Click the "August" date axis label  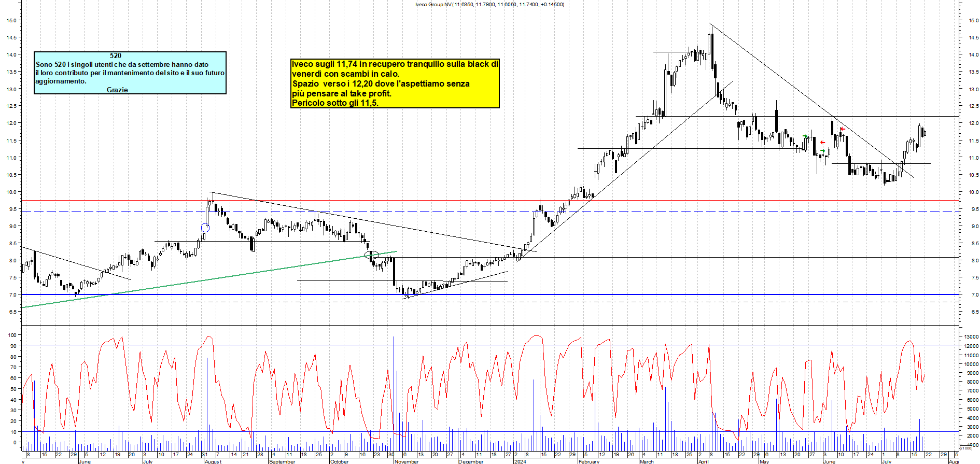(x=213, y=461)
